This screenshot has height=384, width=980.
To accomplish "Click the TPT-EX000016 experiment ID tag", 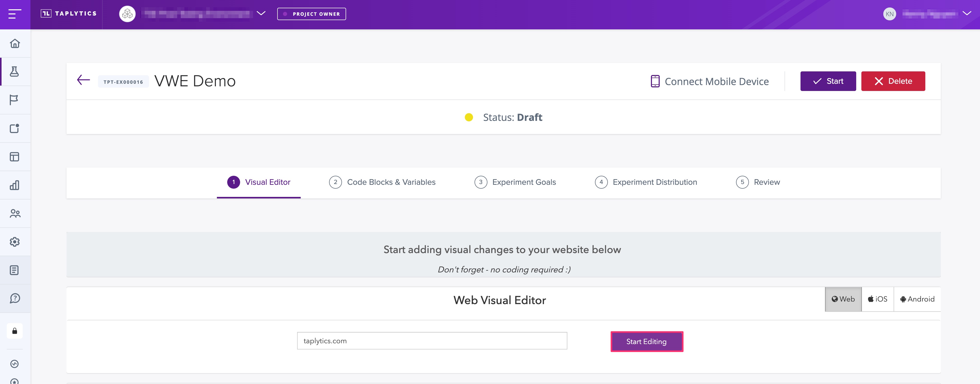I will coord(123,82).
